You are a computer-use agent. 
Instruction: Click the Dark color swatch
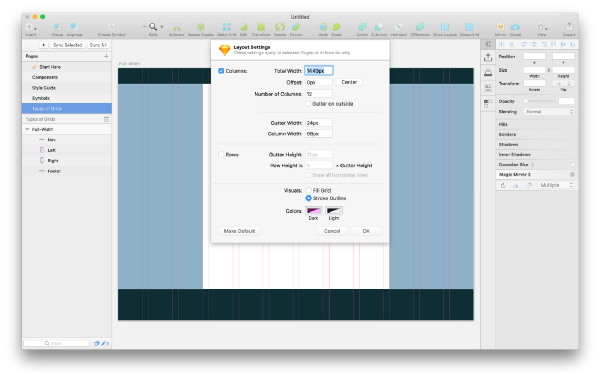pos(313,210)
